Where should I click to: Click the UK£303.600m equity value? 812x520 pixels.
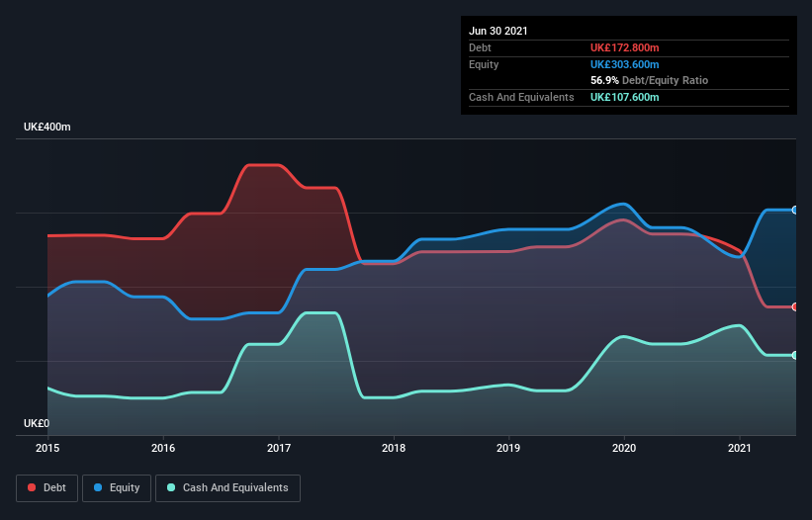(624, 64)
